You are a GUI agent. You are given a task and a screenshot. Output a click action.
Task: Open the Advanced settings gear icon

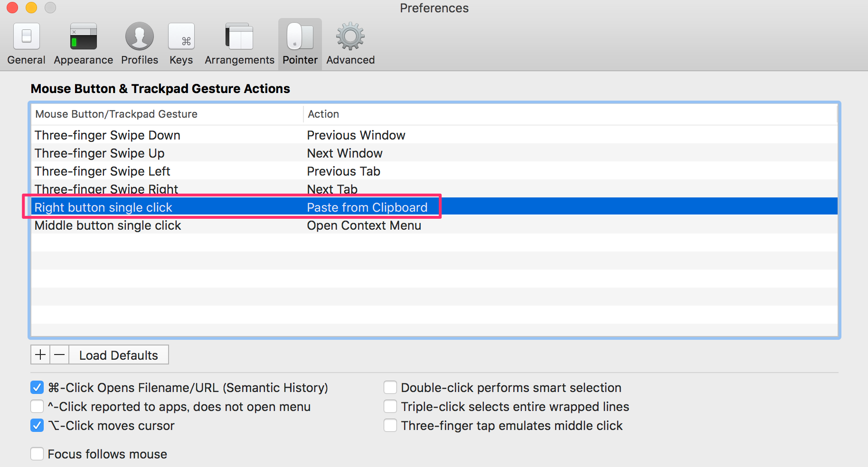point(350,43)
